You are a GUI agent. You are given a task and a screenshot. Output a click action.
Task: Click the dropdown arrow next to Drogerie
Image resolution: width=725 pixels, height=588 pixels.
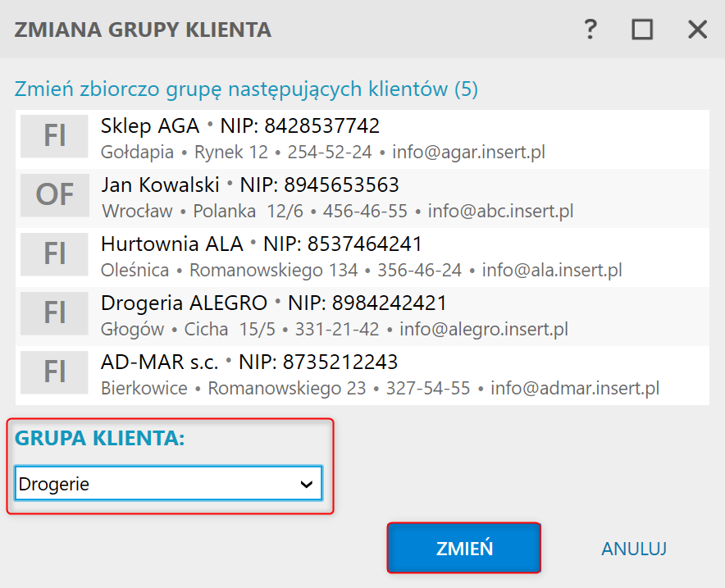click(307, 484)
